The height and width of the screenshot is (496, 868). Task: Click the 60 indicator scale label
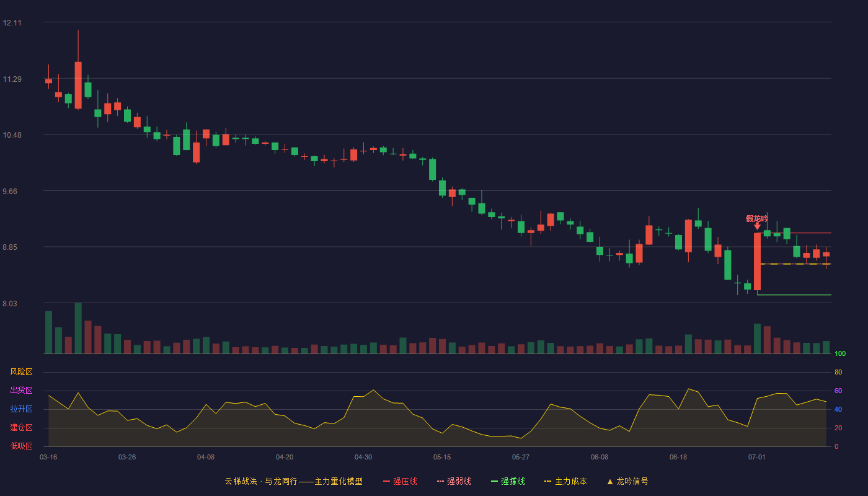click(838, 391)
